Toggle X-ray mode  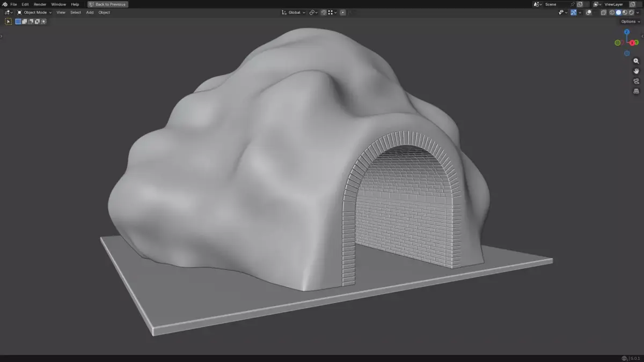[604, 12]
